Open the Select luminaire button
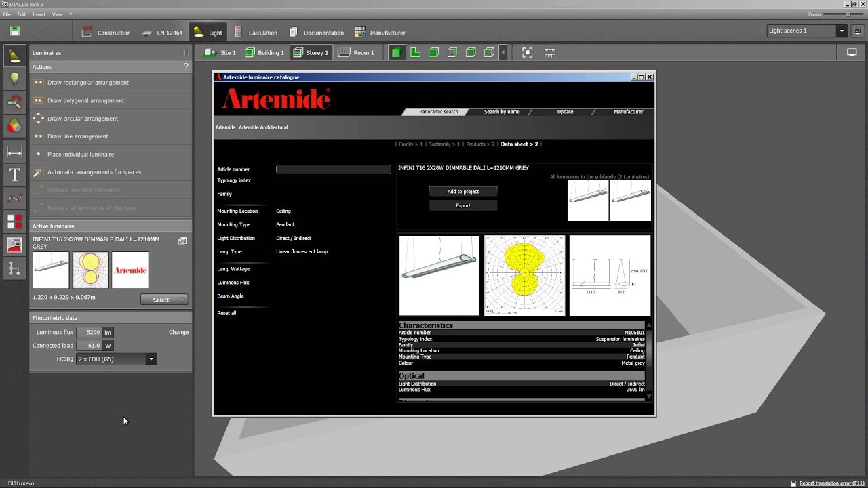This screenshot has height=488, width=868. pos(164,300)
